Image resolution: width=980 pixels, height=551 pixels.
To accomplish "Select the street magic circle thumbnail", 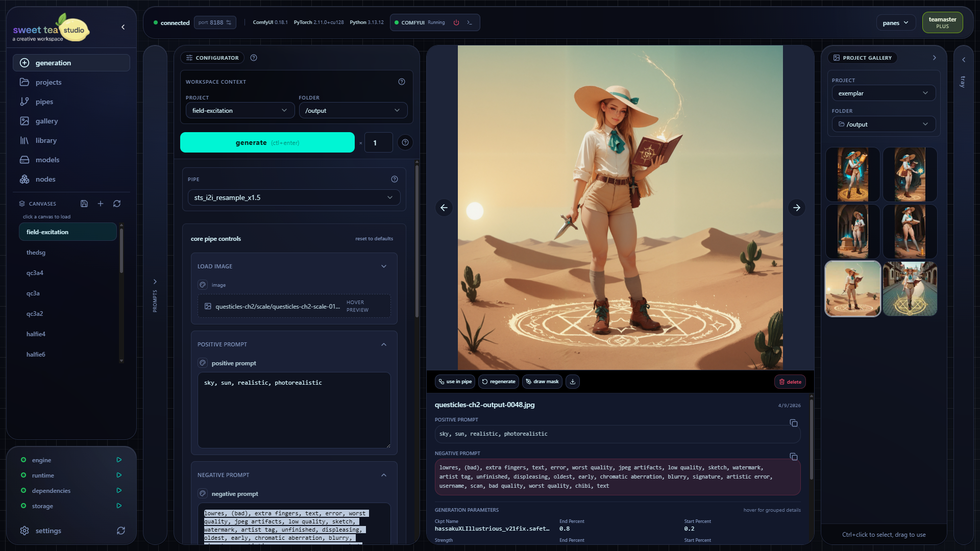I will (x=910, y=289).
